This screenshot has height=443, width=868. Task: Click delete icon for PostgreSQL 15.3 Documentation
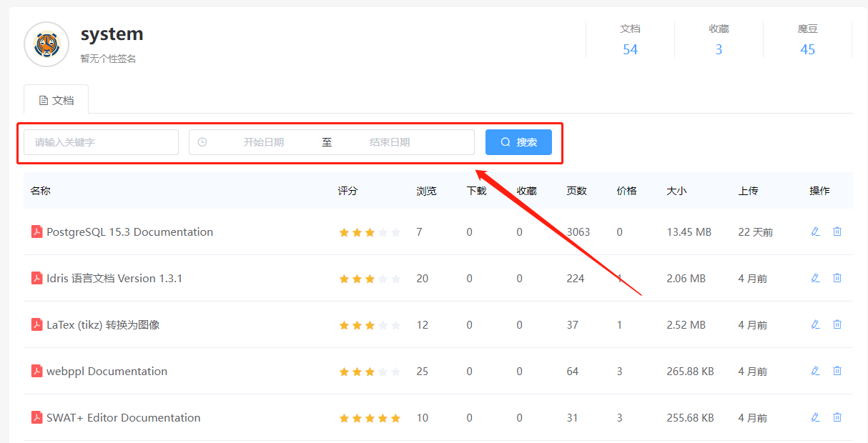point(837,232)
